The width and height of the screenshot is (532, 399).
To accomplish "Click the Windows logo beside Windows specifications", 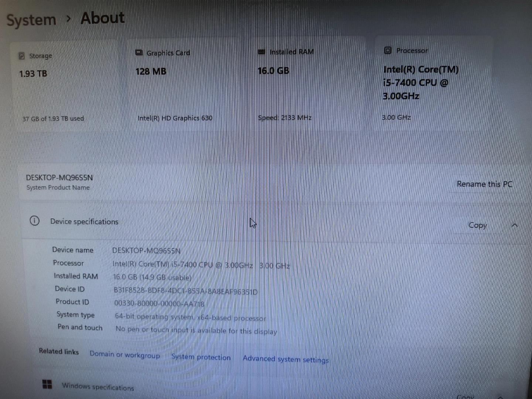I will point(47,384).
